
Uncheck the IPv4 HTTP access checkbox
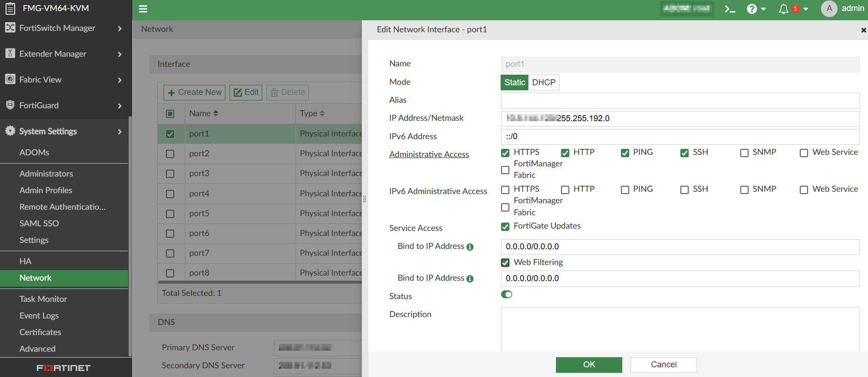(565, 153)
